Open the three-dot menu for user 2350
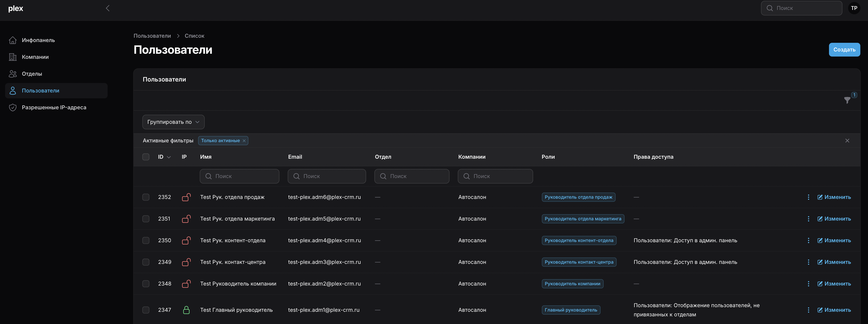868x324 pixels. click(808, 240)
